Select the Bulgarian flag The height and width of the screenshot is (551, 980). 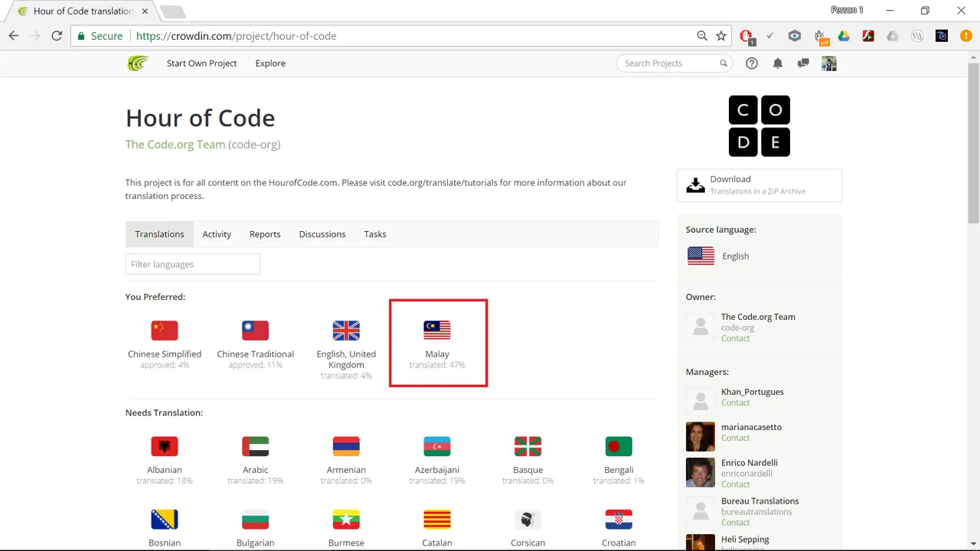coord(256,520)
